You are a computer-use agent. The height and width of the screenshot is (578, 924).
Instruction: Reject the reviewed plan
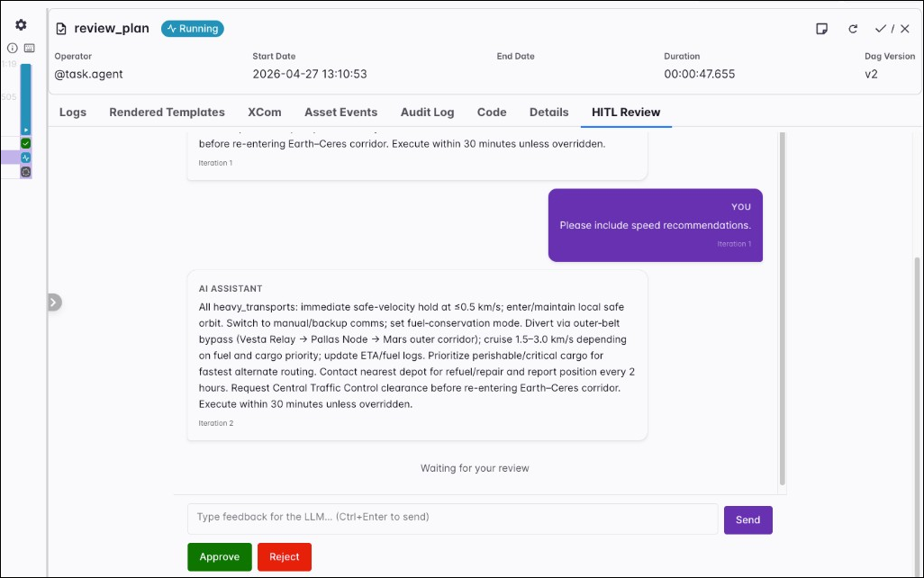[284, 556]
